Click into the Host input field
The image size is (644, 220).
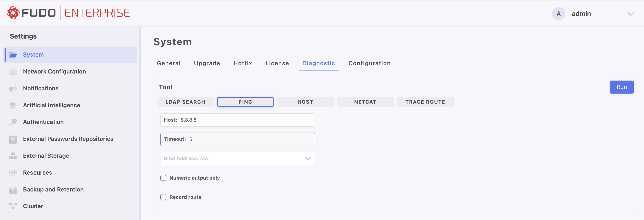pos(246,120)
